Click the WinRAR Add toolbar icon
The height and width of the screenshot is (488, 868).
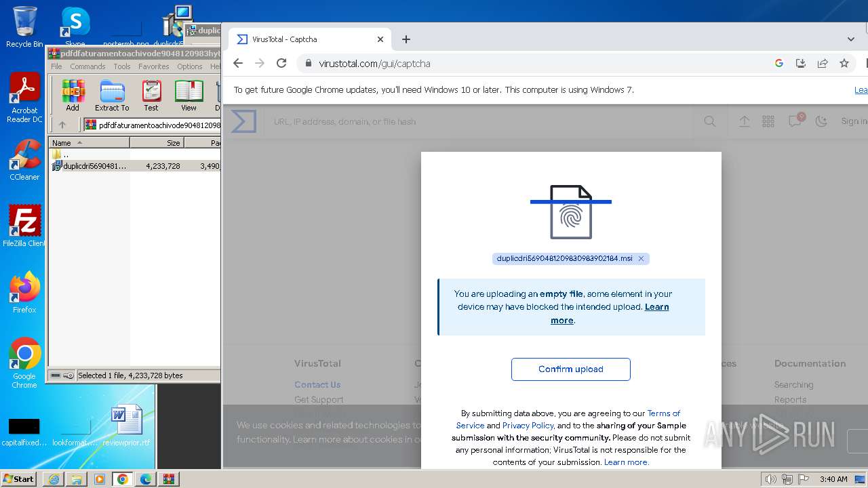click(x=73, y=96)
